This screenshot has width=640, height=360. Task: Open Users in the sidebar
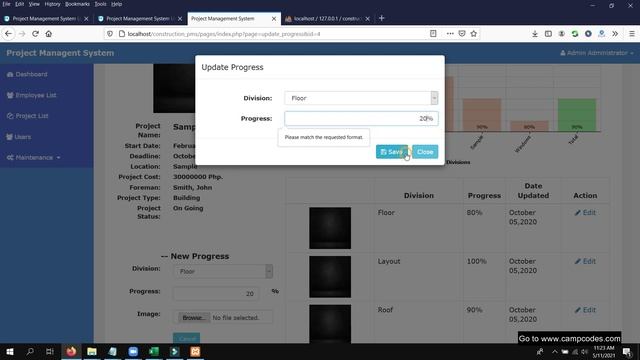[x=19, y=137]
